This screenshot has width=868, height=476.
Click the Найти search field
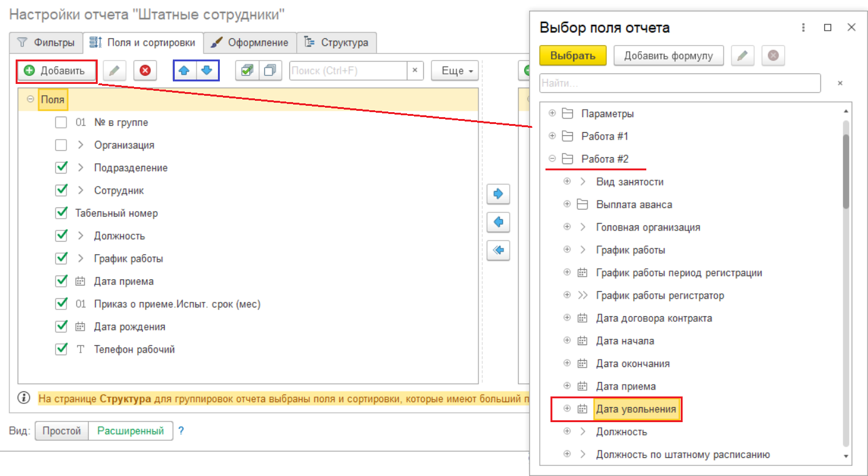pyautogui.click(x=679, y=83)
